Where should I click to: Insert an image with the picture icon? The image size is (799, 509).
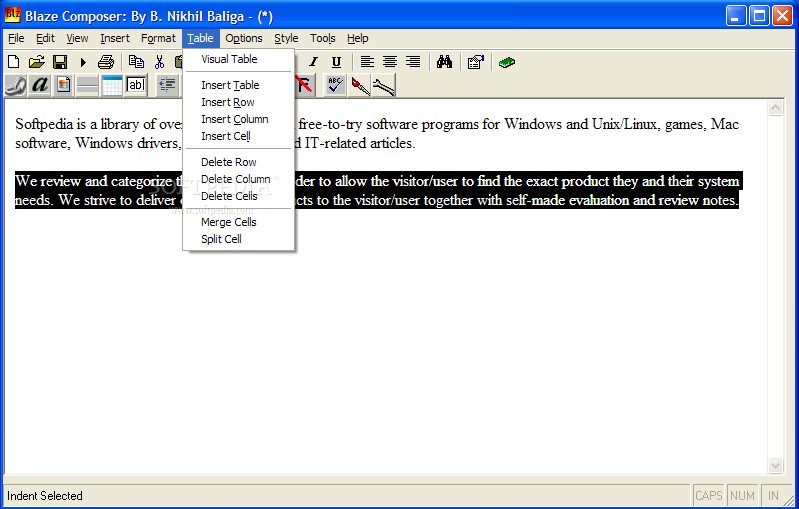[x=63, y=85]
